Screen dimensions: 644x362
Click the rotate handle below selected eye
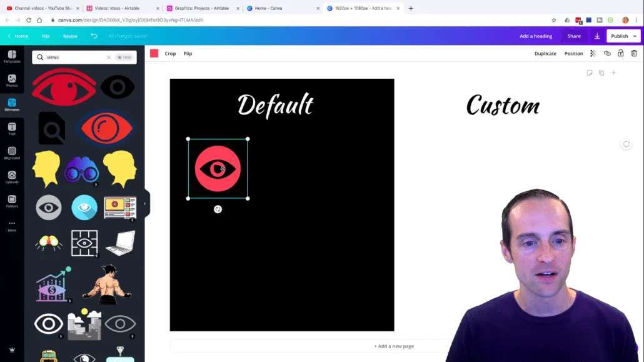pos(218,209)
